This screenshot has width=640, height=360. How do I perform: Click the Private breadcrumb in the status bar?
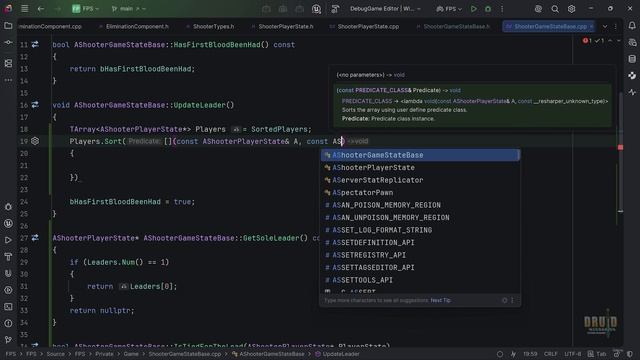click(104, 354)
